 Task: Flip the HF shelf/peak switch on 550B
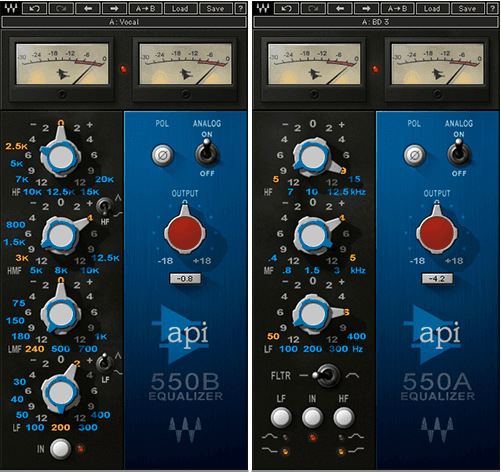105,207
